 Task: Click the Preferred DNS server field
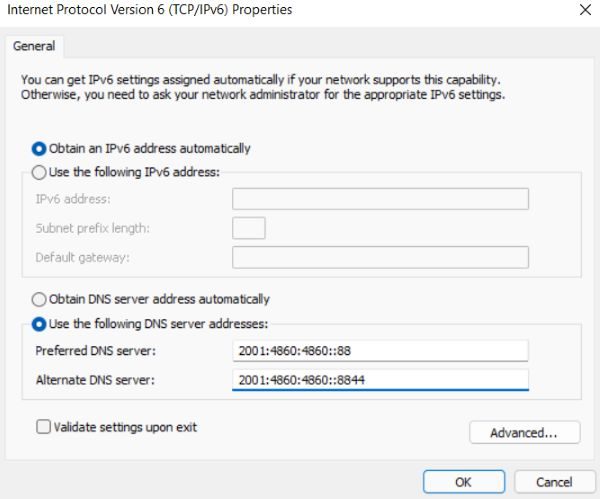click(380, 351)
